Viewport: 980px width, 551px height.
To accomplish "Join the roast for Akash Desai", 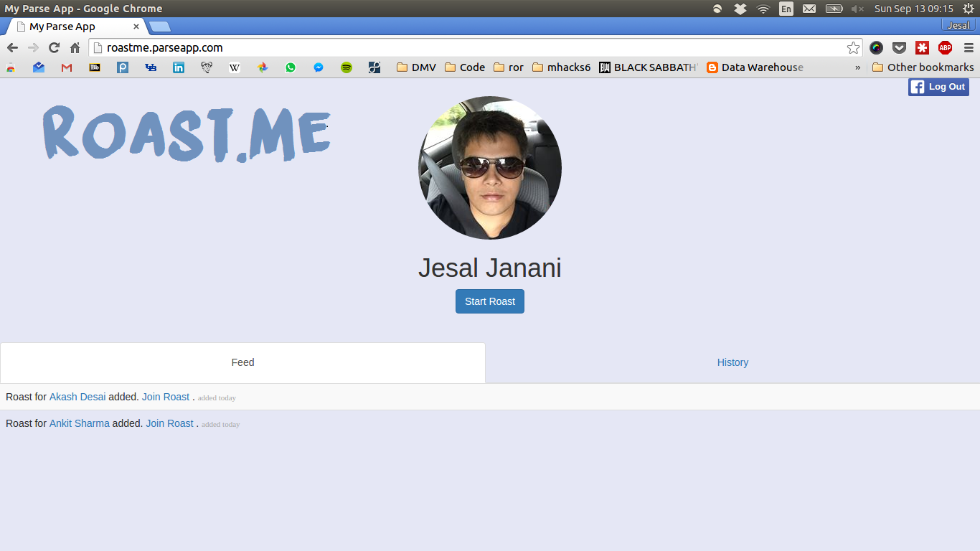I will 166,397.
